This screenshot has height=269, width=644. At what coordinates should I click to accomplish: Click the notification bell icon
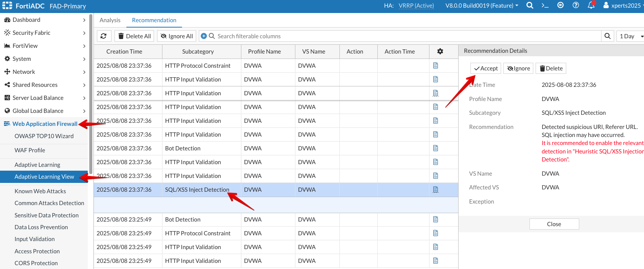point(591,5)
